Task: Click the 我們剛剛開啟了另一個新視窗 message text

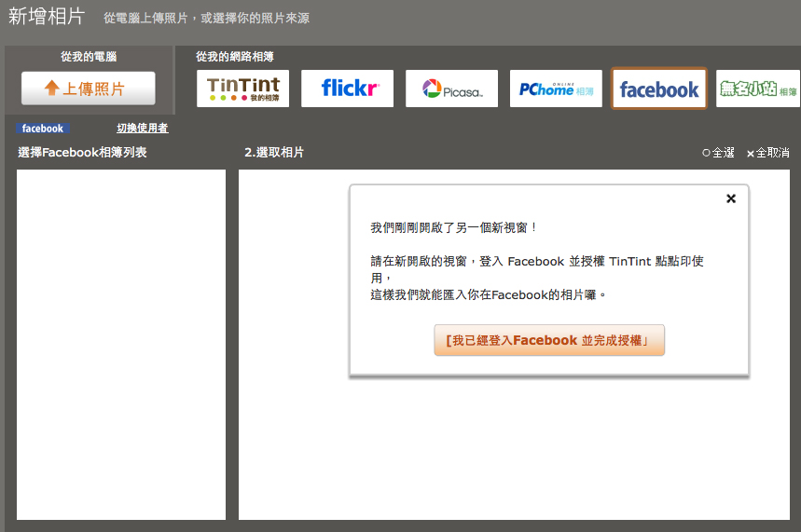Action: 453,227
